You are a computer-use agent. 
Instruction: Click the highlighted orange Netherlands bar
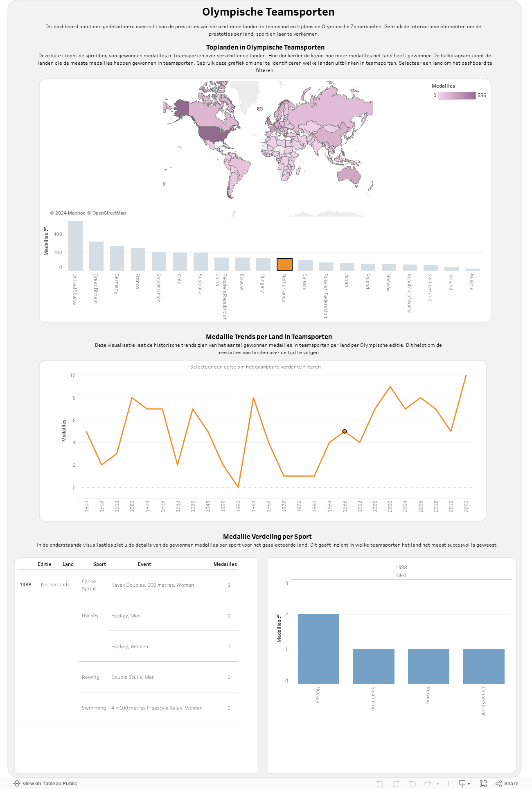pos(284,265)
